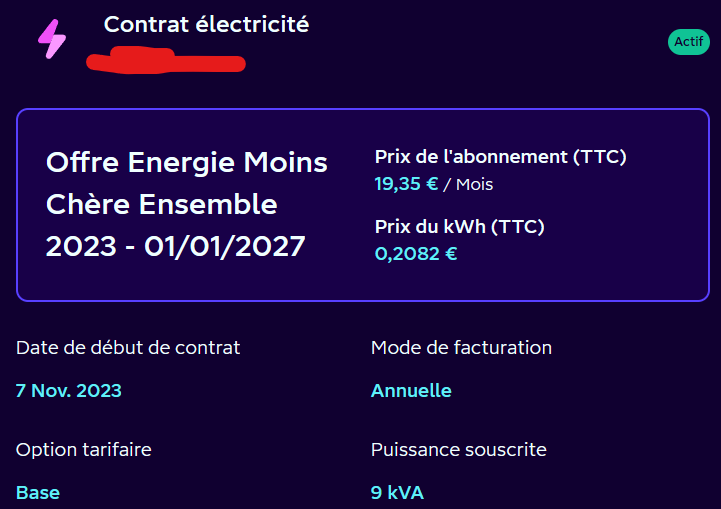
Task: Select the Contrat électricité heading
Action: 206,25
